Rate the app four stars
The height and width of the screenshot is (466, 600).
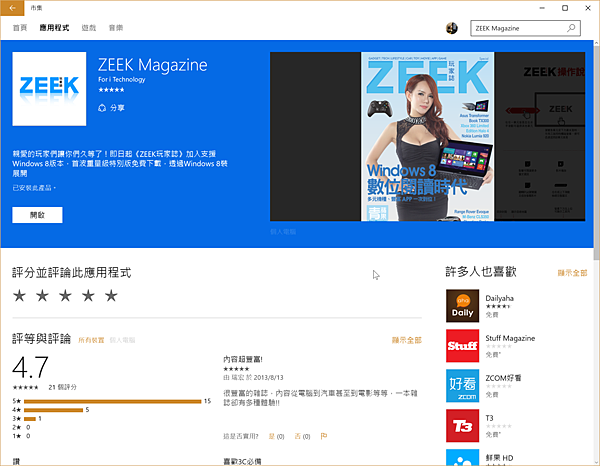(x=88, y=296)
